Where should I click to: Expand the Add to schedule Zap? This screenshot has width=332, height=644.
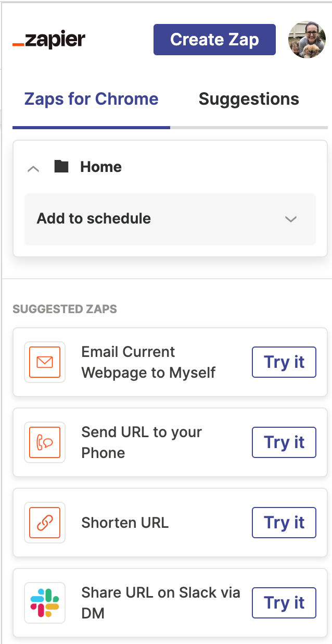(x=291, y=219)
